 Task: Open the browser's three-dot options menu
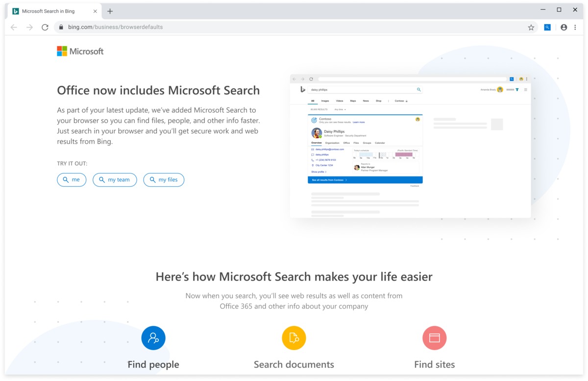[575, 27]
